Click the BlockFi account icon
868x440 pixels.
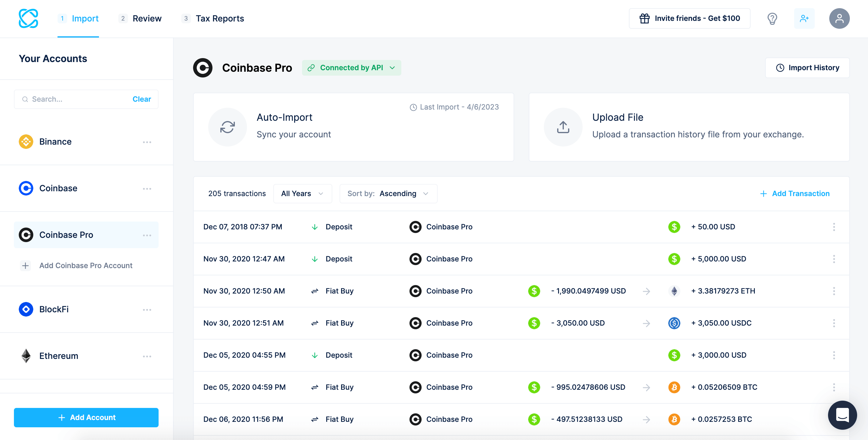pos(26,309)
